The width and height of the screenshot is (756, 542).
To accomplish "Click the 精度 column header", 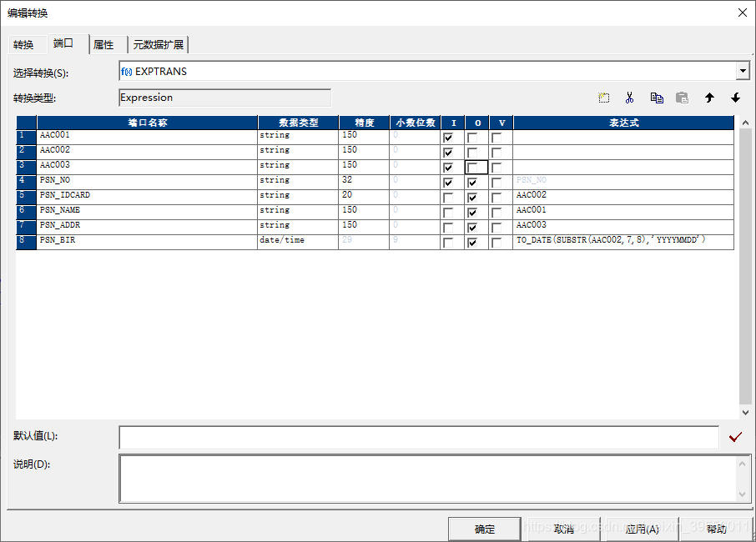I will [364, 123].
